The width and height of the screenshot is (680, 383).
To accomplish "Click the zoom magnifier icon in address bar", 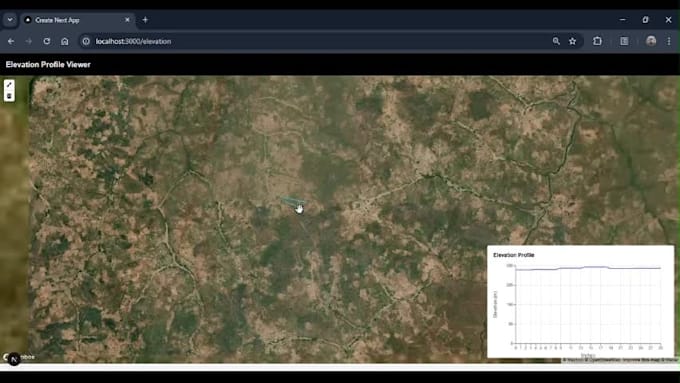I will (556, 41).
